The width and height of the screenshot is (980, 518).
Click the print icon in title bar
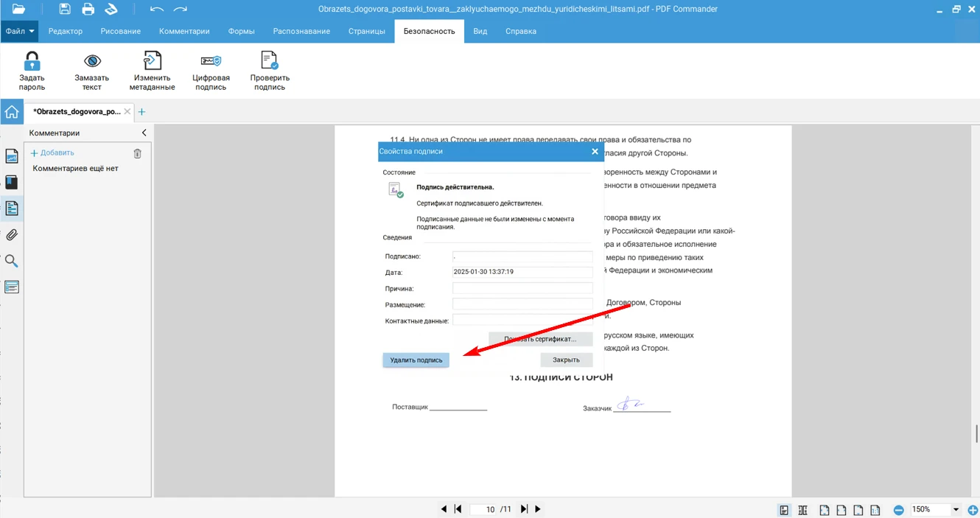coord(88,10)
